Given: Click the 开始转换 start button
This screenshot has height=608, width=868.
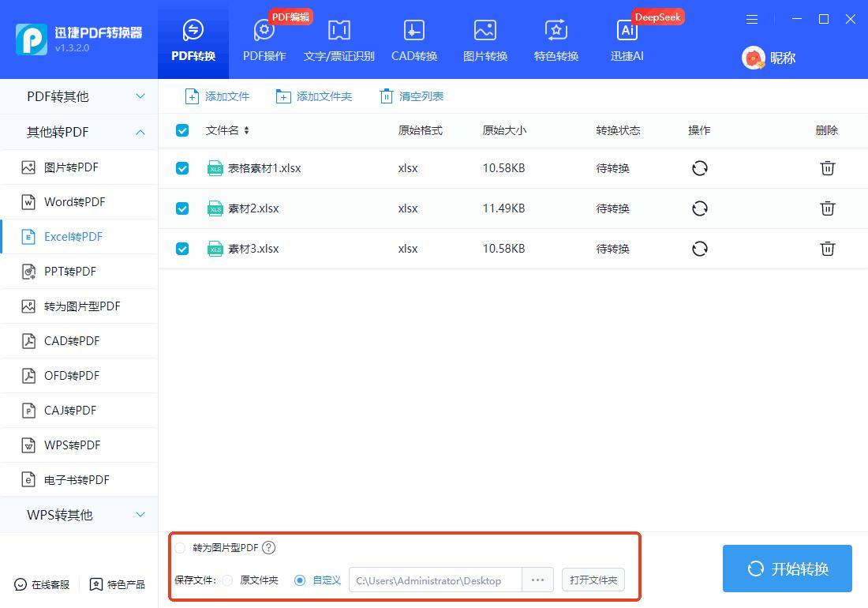Looking at the screenshot, I should tap(787, 569).
